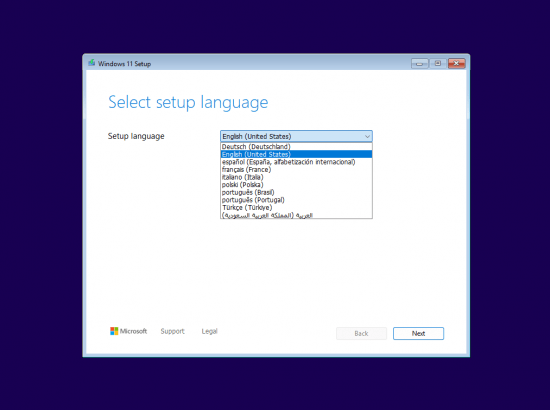
Task: Click the Microsoft logo in the footer
Action: pos(128,331)
